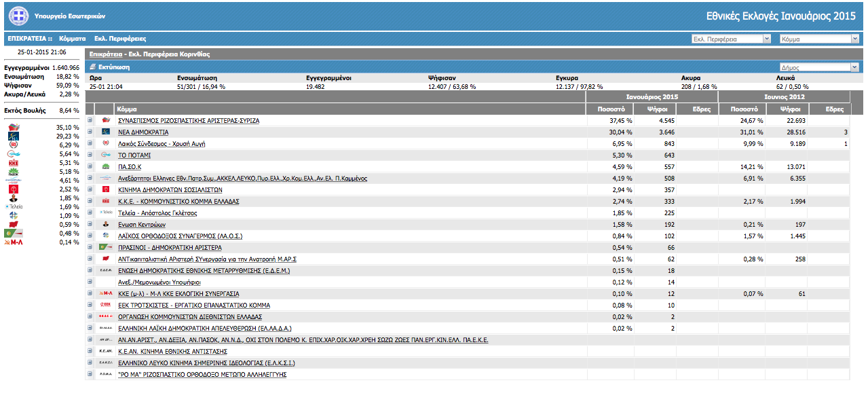The height and width of the screenshot is (406, 868).
Task: Open ΕΛΛΗΝΙΚΟ ΛΕΥΚΟ ΚΙΝΗΜΑ ΣΗΜΕΡΙΝΗΣ ΙΔΕΟΛΟΓΙΑΣ link
Action: click(x=206, y=363)
